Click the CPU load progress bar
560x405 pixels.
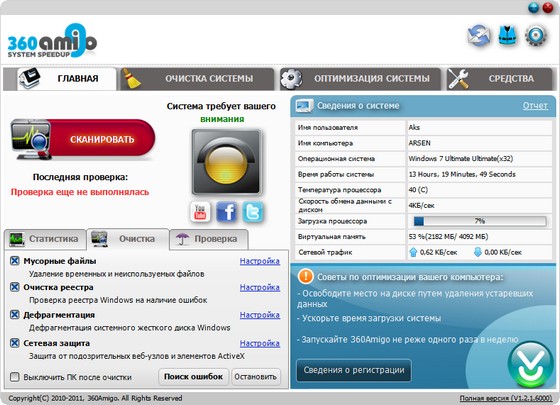coord(480,221)
